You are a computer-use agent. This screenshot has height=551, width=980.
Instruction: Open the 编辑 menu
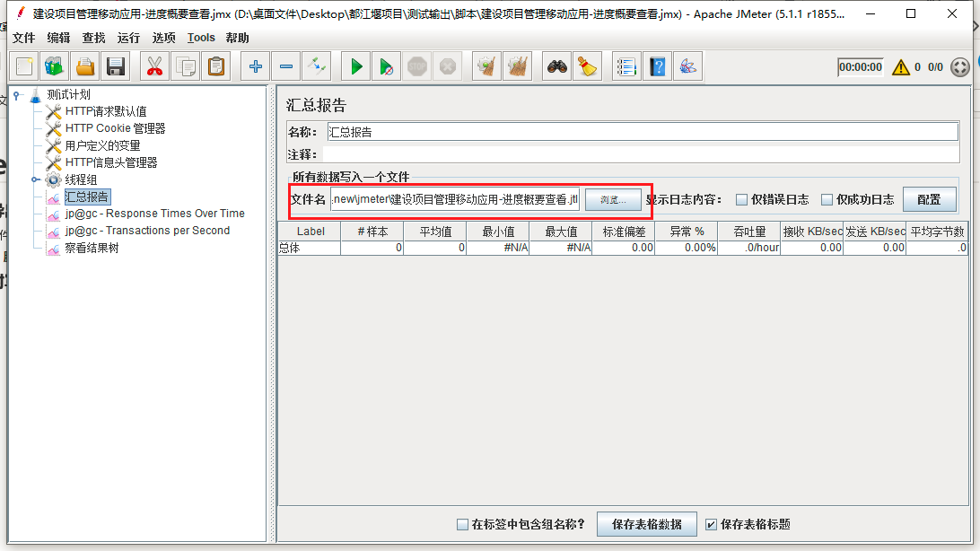coord(58,38)
